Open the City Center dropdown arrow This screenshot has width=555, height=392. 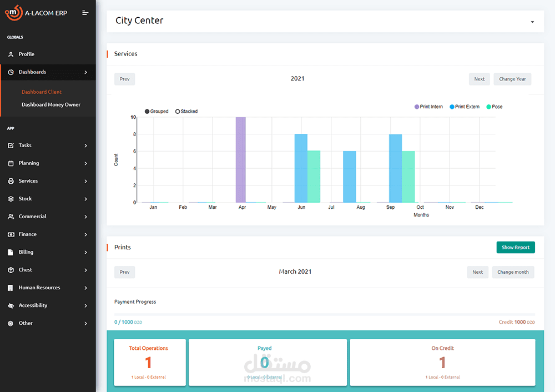[x=532, y=22]
